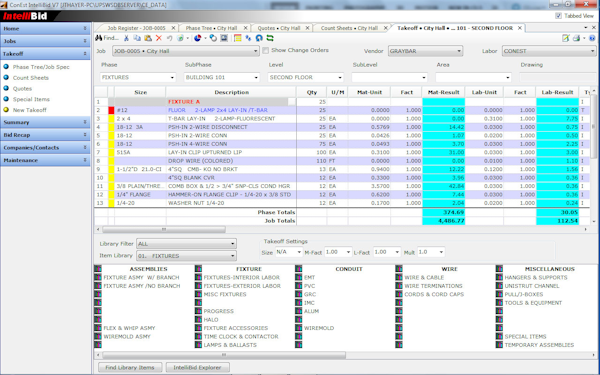Click icon beside CORDS & CORD CAPS
Image resolution: width=600 pixels, height=375 pixels.
[399, 294]
